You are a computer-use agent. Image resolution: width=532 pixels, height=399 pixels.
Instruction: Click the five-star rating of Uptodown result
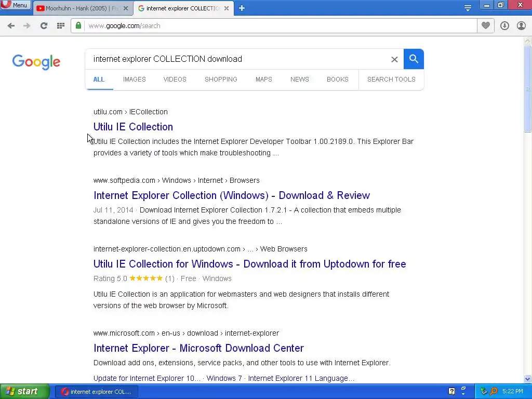tap(146, 278)
